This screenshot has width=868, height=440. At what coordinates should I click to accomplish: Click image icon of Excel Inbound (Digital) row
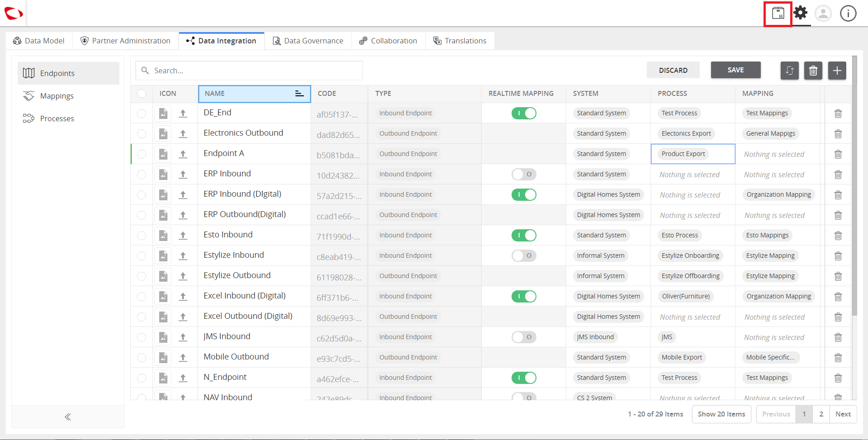click(x=163, y=297)
